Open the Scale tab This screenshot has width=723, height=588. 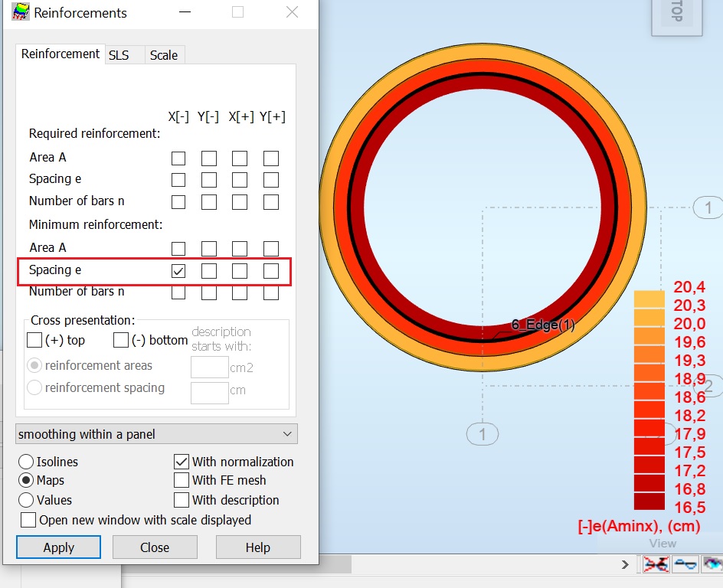pyautogui.click(x=164, y=55)
